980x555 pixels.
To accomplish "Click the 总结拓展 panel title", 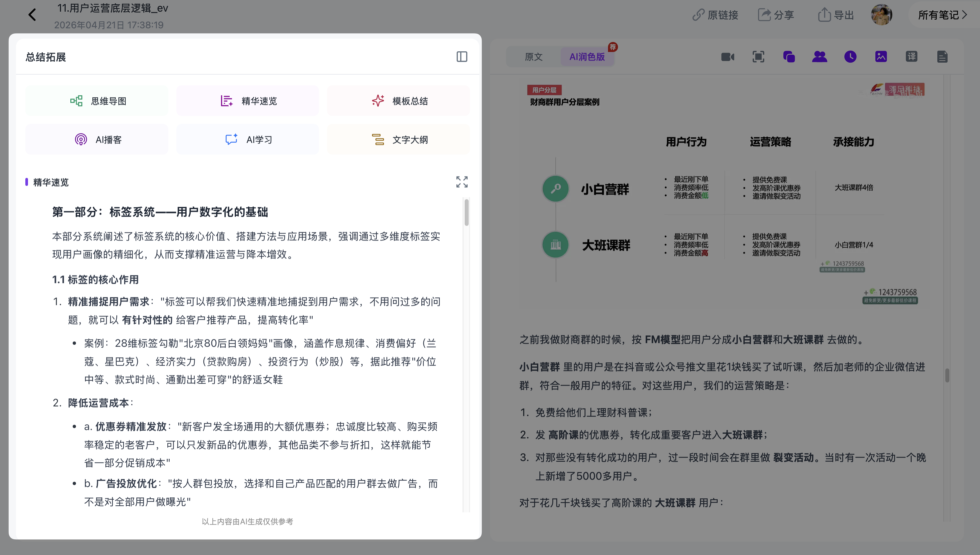I will coord(46,57).
